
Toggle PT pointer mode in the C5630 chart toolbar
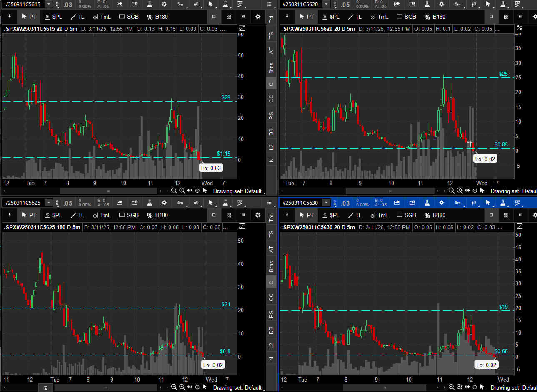pos(307,215)
